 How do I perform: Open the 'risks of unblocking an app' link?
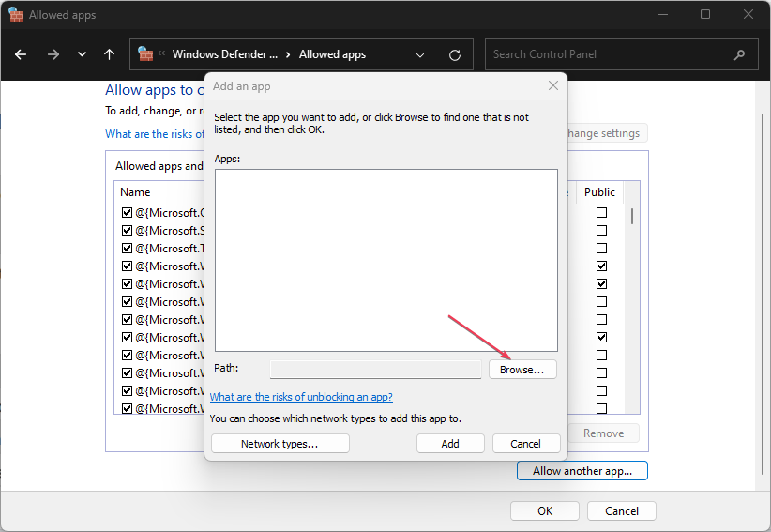(x=301, y=397)
